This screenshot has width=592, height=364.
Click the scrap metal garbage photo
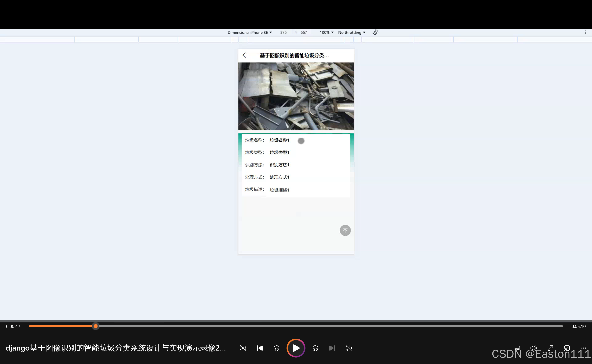[x=296, y=96]
